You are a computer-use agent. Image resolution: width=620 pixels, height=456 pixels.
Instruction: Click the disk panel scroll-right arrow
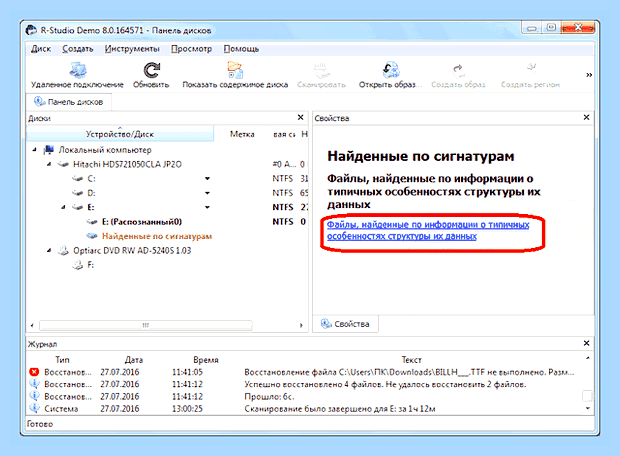[x=301, y=325]
